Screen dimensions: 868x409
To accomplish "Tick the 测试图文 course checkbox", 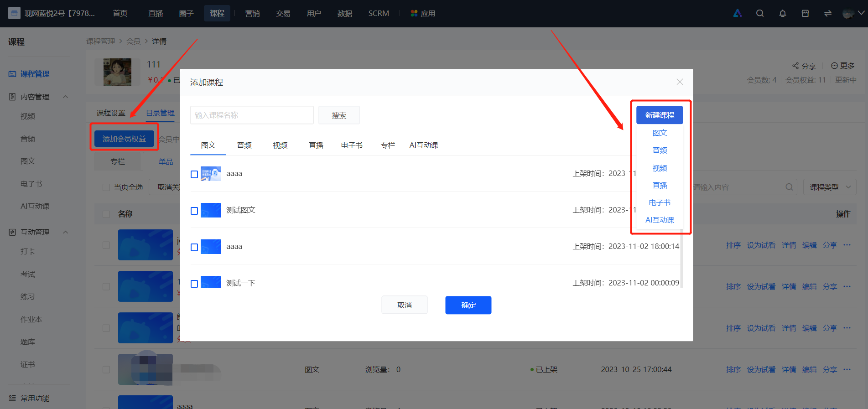I will pyautogui.click(x=194, y=211).
